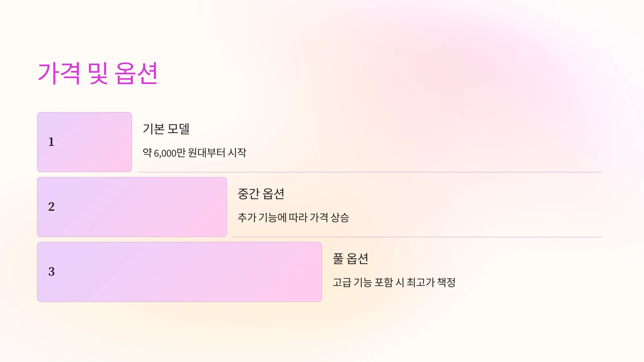Click the pink block numbered 2
The image size is (644, 362).
coord(132,207)
